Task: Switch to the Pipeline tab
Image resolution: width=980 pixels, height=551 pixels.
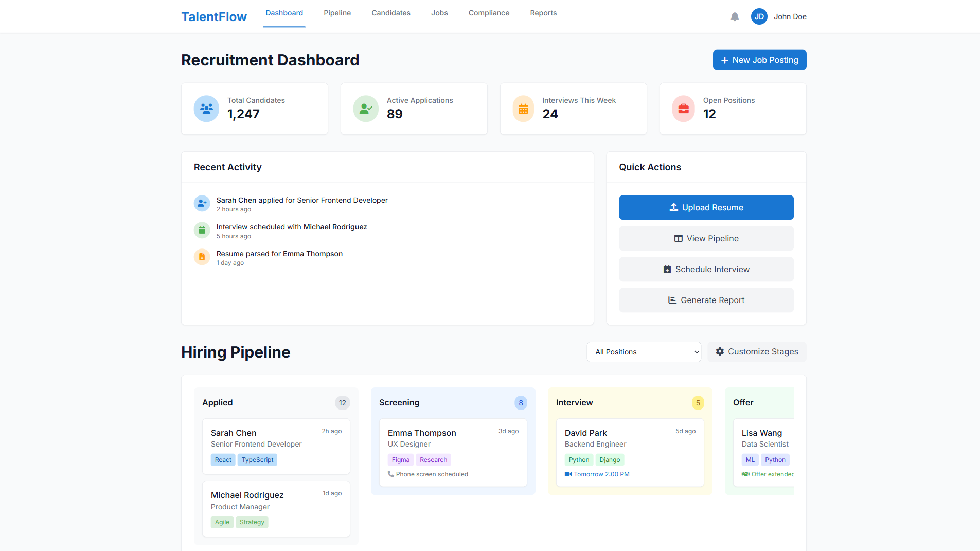Action: [x=337, y=13]
